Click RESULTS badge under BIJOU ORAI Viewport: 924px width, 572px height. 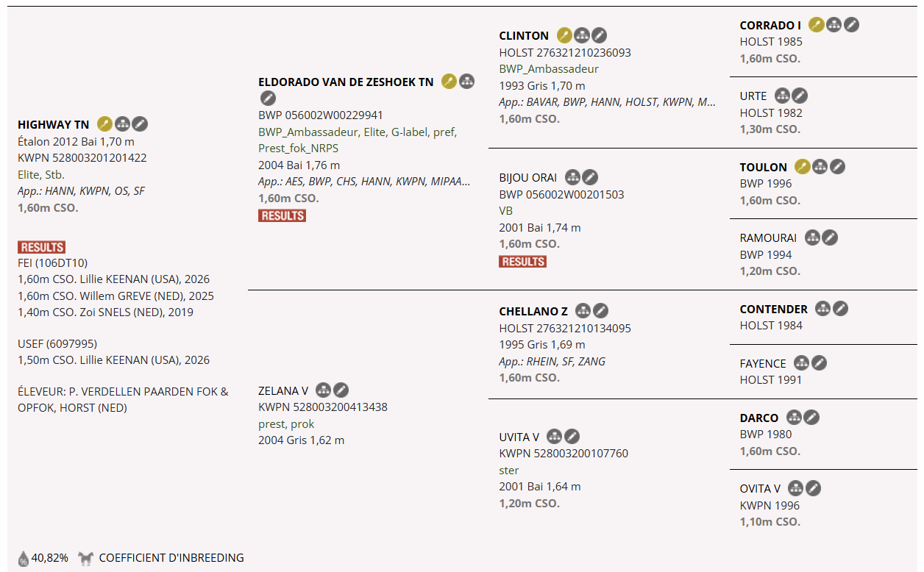pos(522,261)
